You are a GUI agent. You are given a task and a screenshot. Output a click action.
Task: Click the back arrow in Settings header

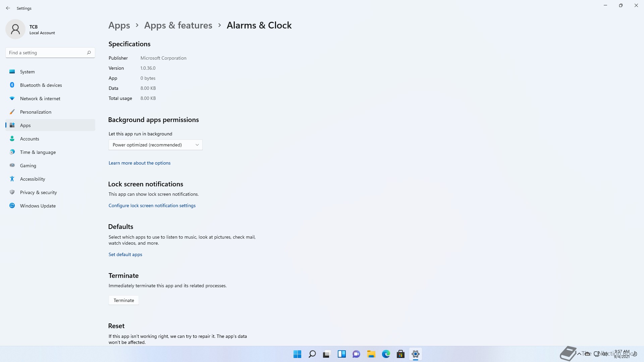[8, 8]
